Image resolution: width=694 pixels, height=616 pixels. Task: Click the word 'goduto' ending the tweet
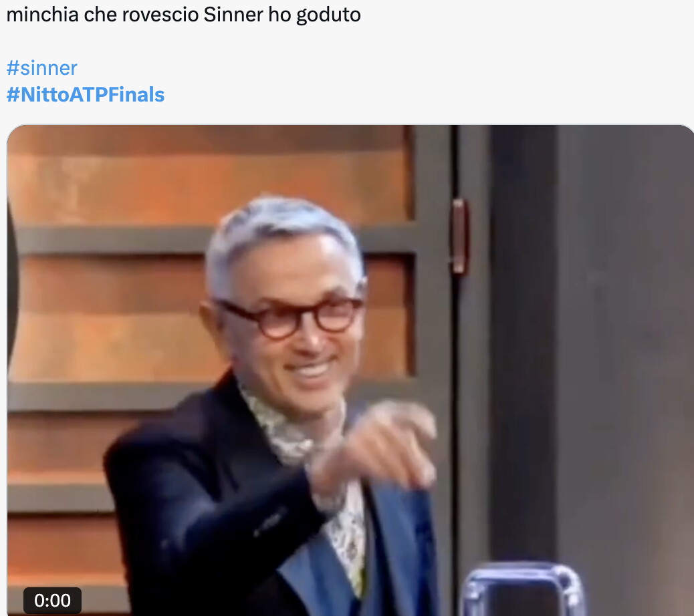pyautogui.click(x=328, y=15)
